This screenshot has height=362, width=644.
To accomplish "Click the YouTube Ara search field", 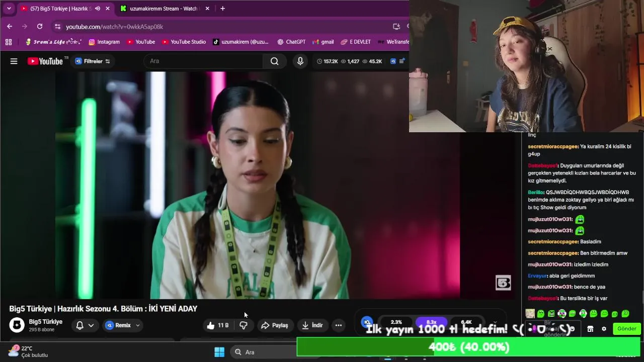I will point(203,61).
